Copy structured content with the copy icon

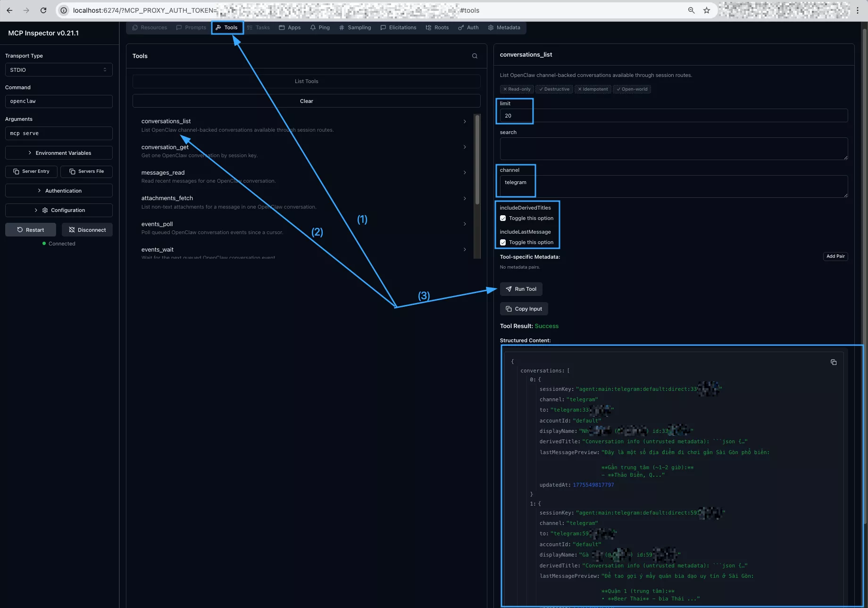[834, 362]
